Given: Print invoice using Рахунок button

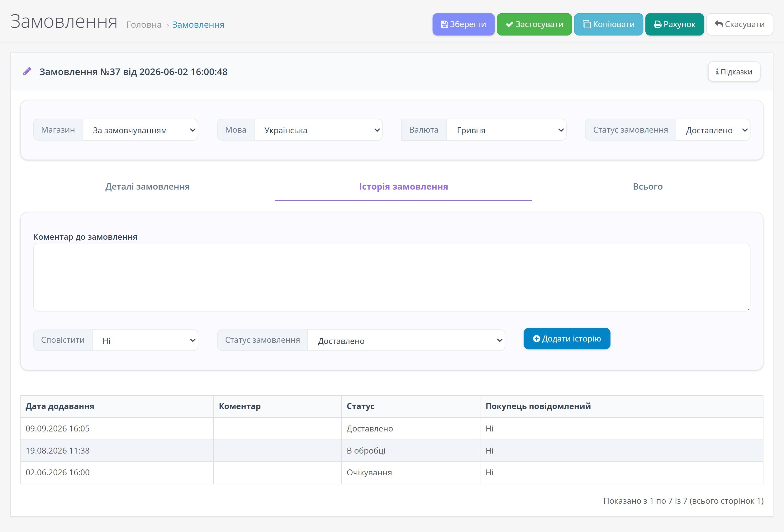Looking at the screenshot, I should (x=674, y=24).
